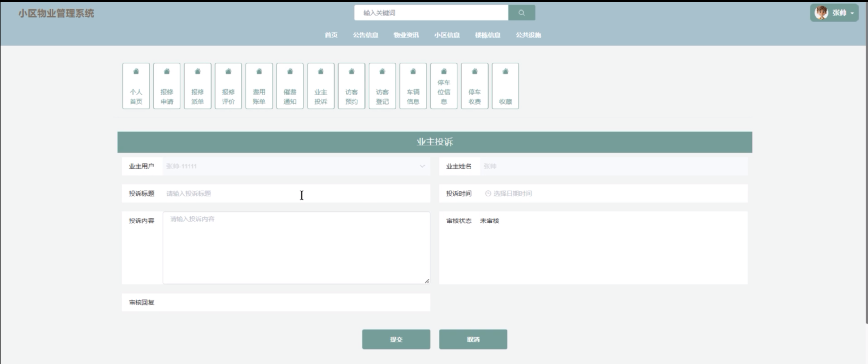868x364 pixels.
Task: Click the 提交 submit button
Action: pos(396,339)
